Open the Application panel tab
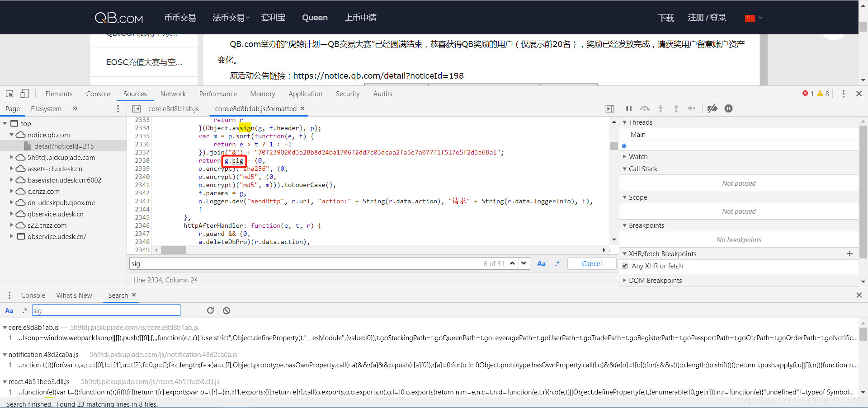This screenshot has width=868, height=408. [306, 94]
